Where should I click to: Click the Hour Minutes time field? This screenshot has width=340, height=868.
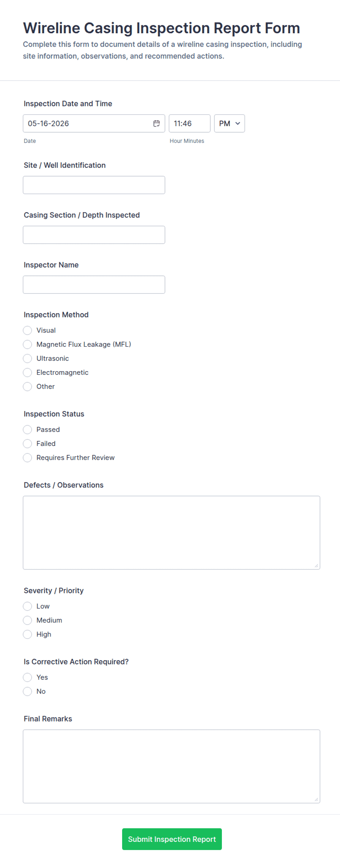pos(189,123)
